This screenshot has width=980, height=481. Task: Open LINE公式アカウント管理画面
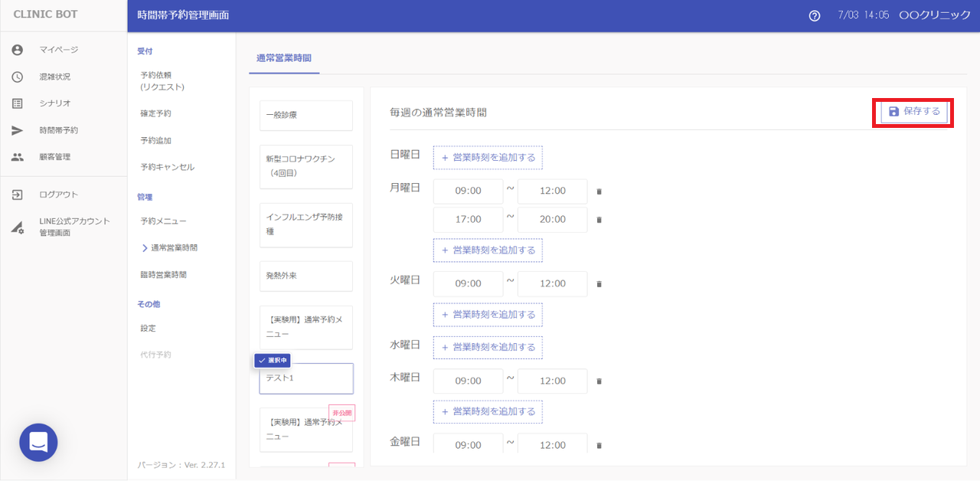tap(74, 227)
